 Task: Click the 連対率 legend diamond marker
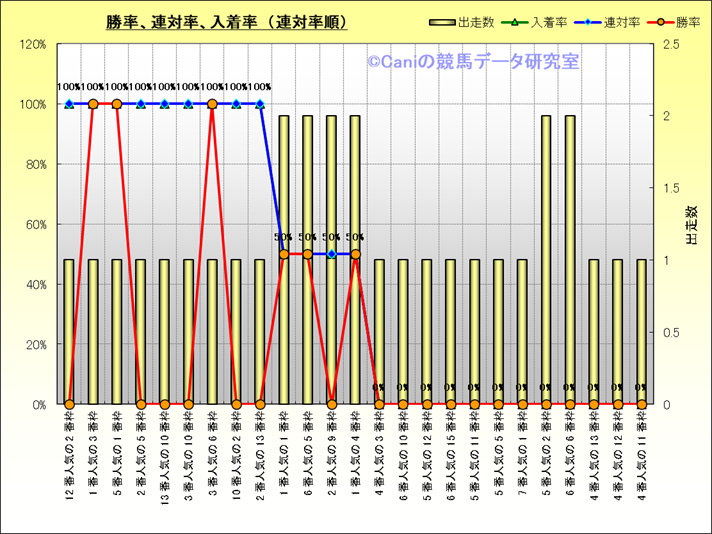click(590, 21)
